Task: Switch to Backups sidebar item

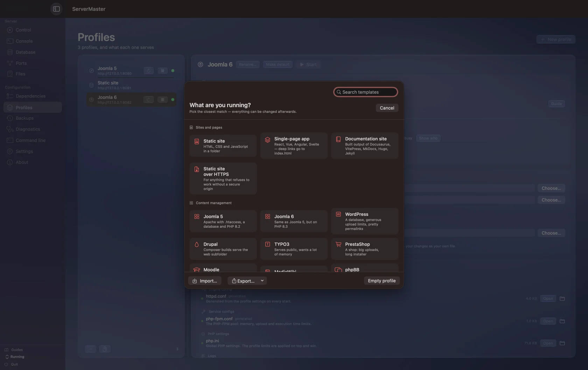Action: 33,118
